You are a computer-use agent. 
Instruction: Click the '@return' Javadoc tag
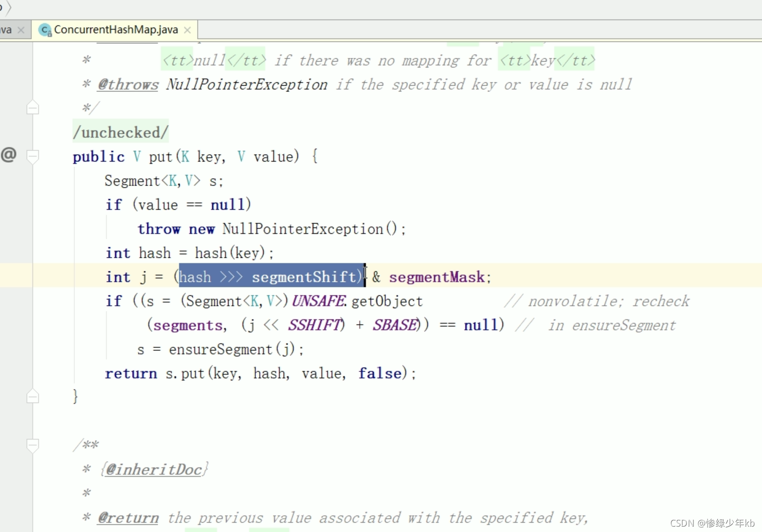128,517
